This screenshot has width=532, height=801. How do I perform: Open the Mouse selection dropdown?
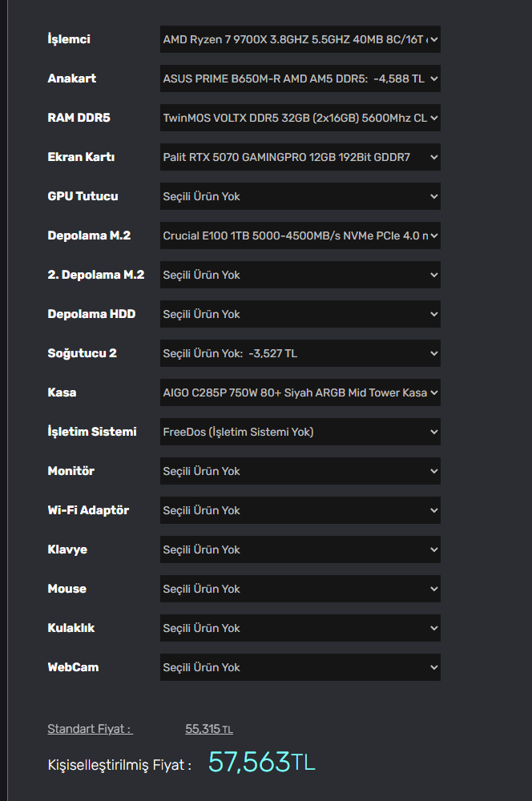[300, 589]
